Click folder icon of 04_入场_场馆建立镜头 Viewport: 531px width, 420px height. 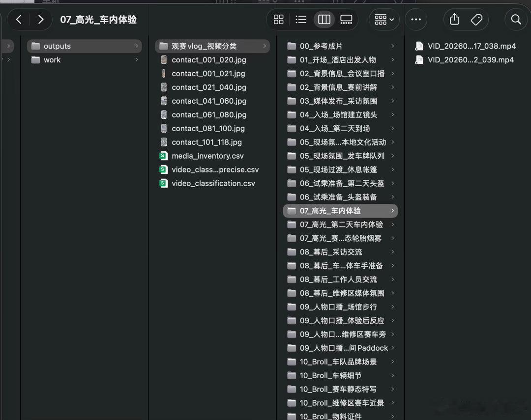click(x=292, y=115)
